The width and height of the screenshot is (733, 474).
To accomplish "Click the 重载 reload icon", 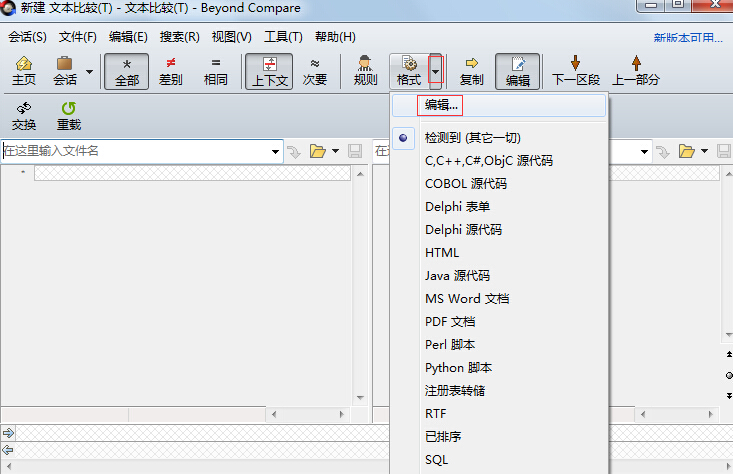I will click(69, 116).
